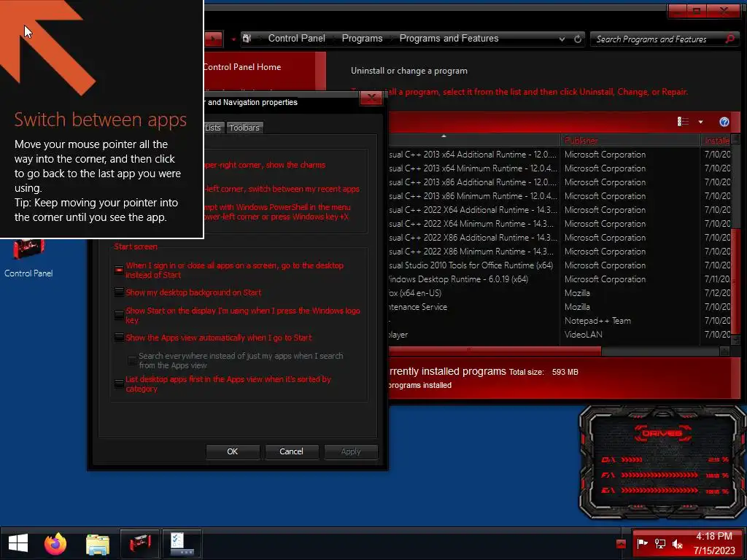Screen dimensions: 747x560
Task: Refresh Programs and Features address bar
Action: [x=578, y=39]
